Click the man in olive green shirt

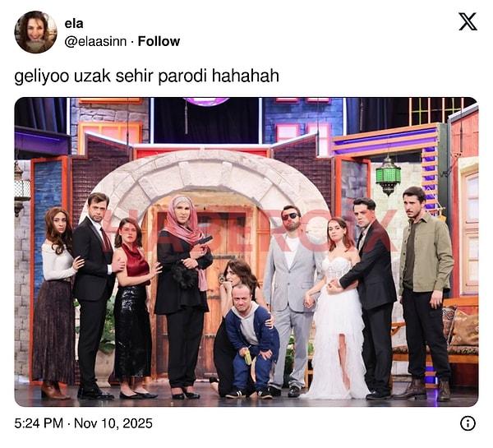point(425,293)
